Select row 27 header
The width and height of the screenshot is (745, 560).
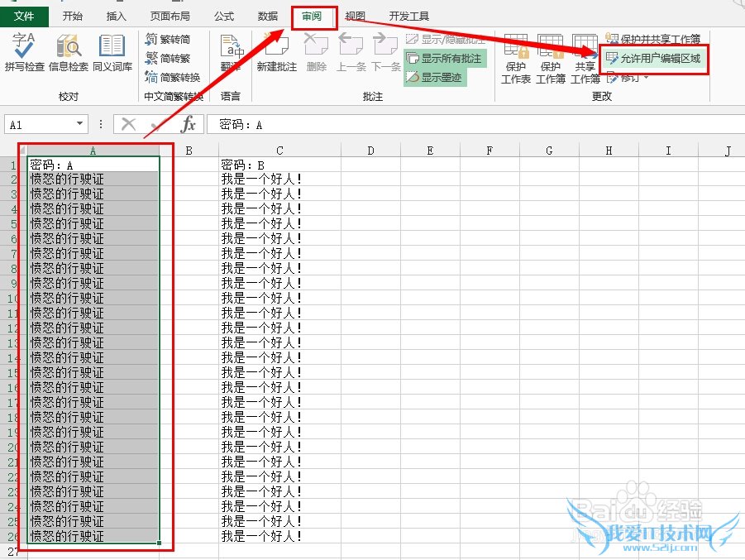click(13, 552)
